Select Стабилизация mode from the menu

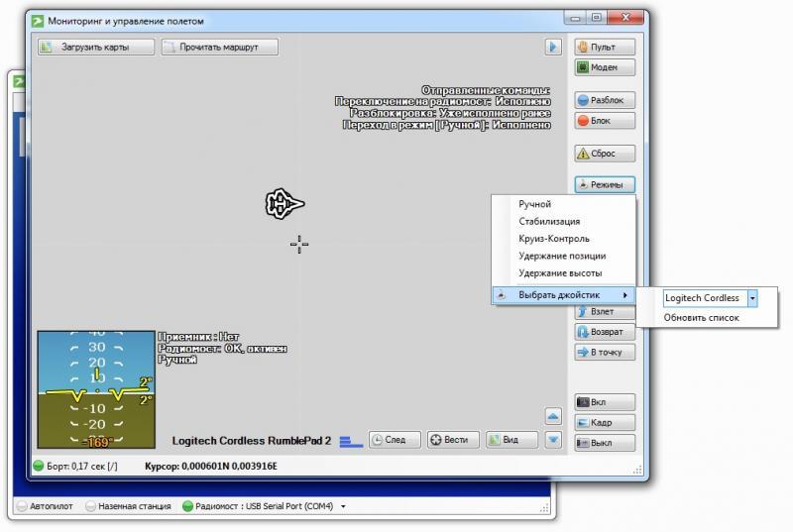click(x=549, y=222)
